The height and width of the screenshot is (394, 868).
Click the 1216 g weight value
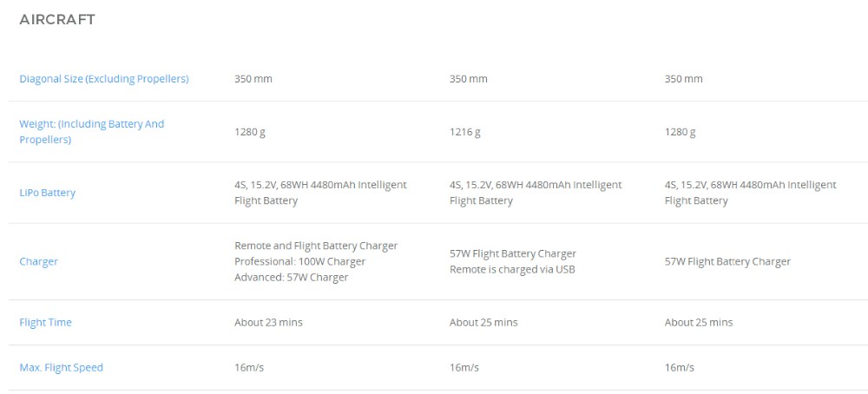point(464,132)
